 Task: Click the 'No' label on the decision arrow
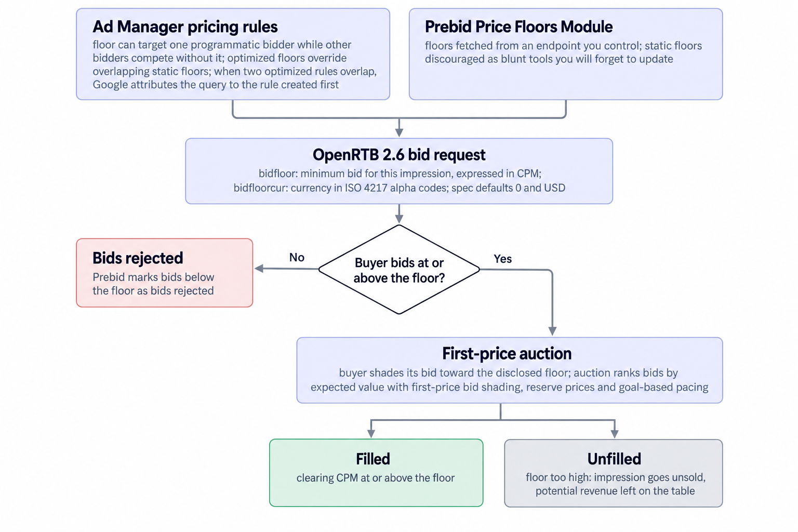click(297, 257)
